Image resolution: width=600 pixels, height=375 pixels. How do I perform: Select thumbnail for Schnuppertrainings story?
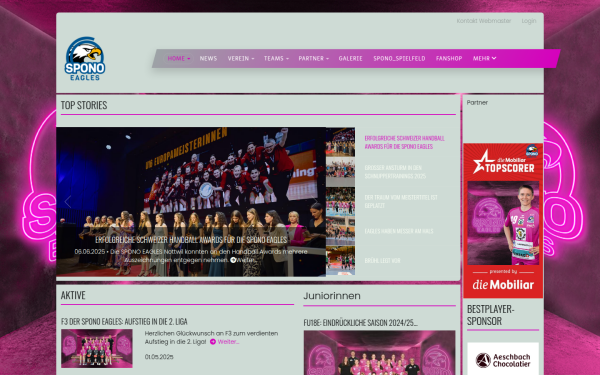(x=340, y=172)
